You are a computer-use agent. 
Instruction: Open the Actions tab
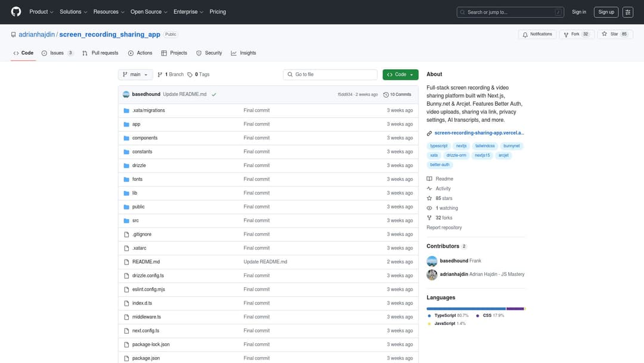coord(140,53)
